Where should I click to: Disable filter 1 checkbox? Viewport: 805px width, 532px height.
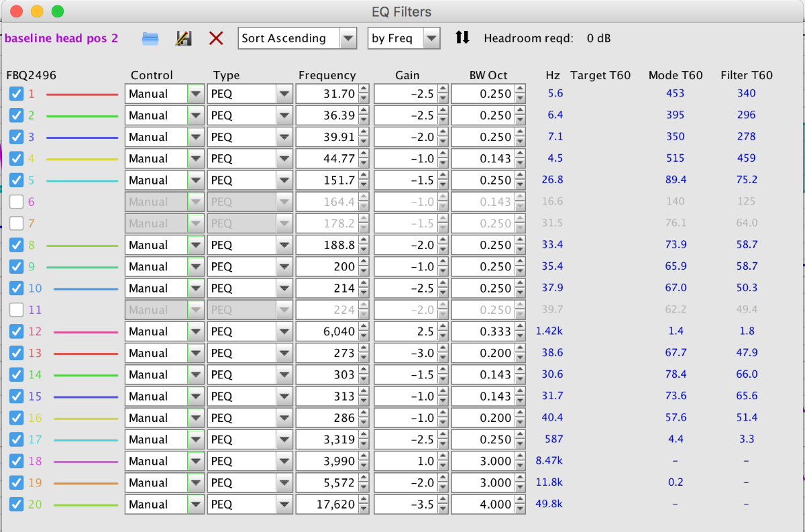click(x=16, y=94)
